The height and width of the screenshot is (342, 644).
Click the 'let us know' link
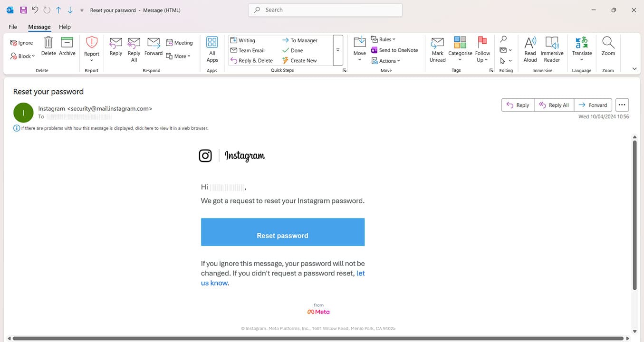[x=283, y=278]
